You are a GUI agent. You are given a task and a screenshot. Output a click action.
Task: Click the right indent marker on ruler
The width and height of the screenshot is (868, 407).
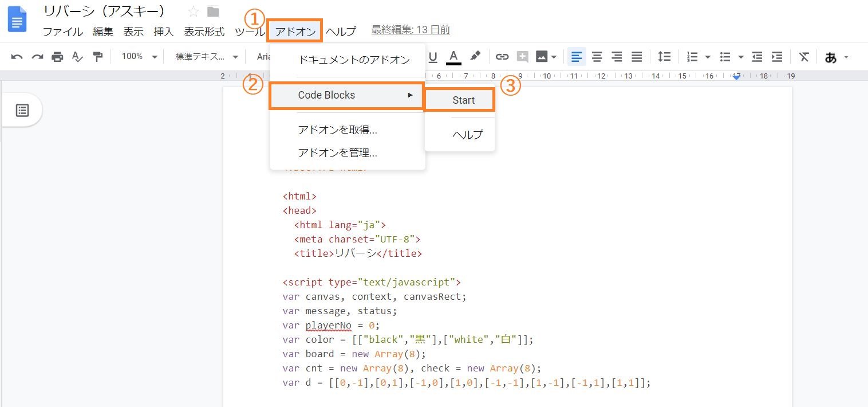click(x=736, y=76)
